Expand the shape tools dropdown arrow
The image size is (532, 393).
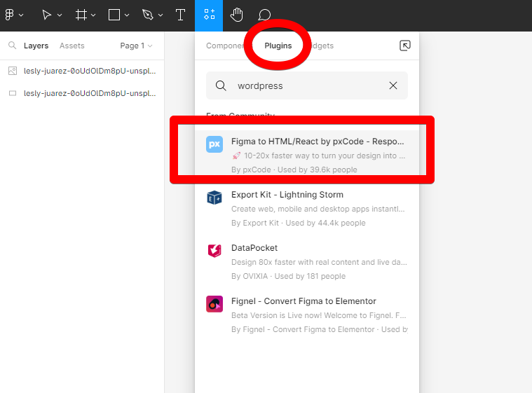(128, 15)
